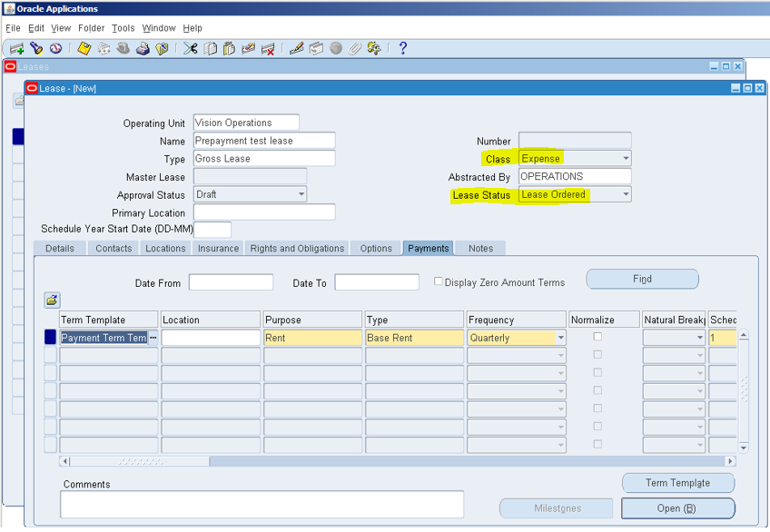
Task: Open the View menu
Action: pyautogui.click(x=61, y=28)
